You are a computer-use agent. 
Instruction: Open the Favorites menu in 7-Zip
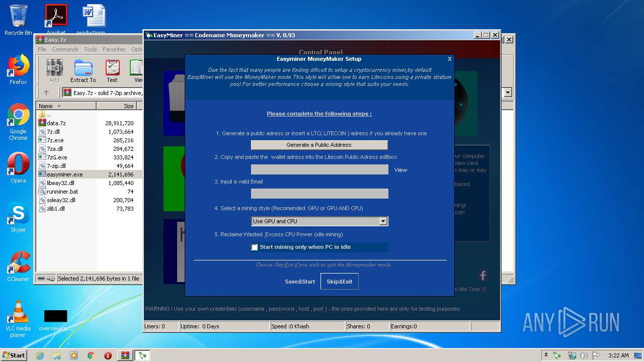[114, 49]
